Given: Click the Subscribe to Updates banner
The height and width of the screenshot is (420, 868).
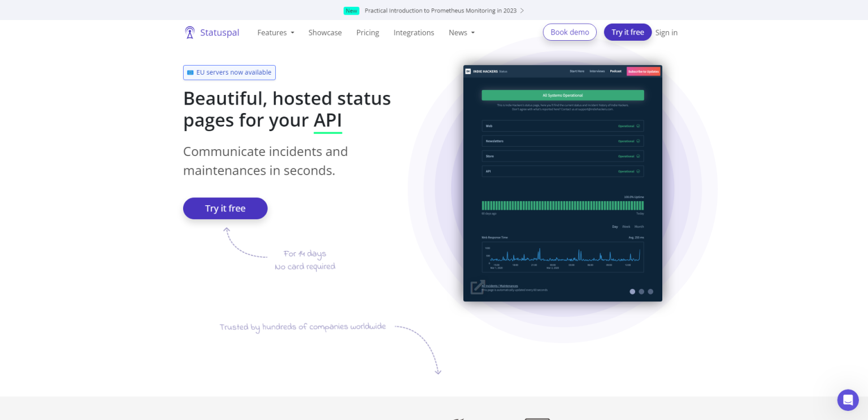Looking at the screenshot, I should pyautogui.click(x=644, y=71).
